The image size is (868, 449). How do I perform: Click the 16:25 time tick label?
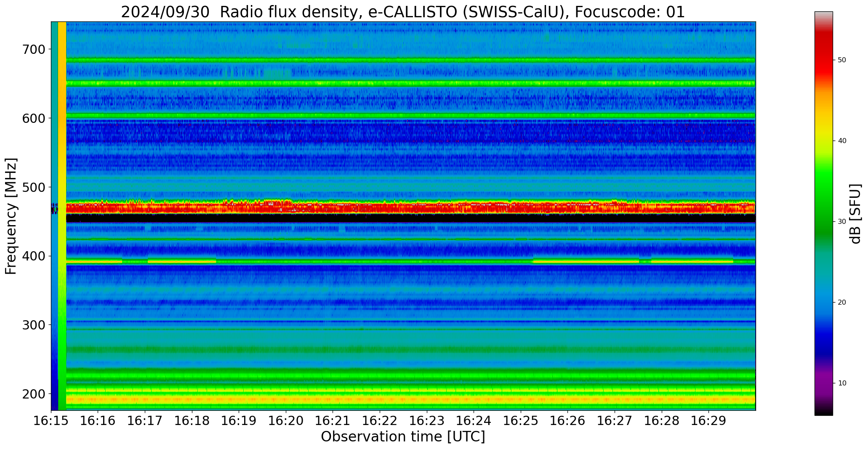click(521, 420)
